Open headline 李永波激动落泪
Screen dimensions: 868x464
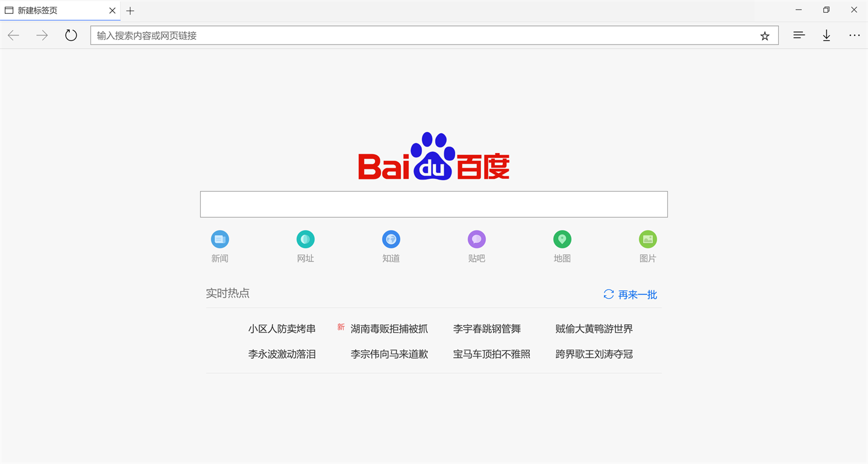282,354
